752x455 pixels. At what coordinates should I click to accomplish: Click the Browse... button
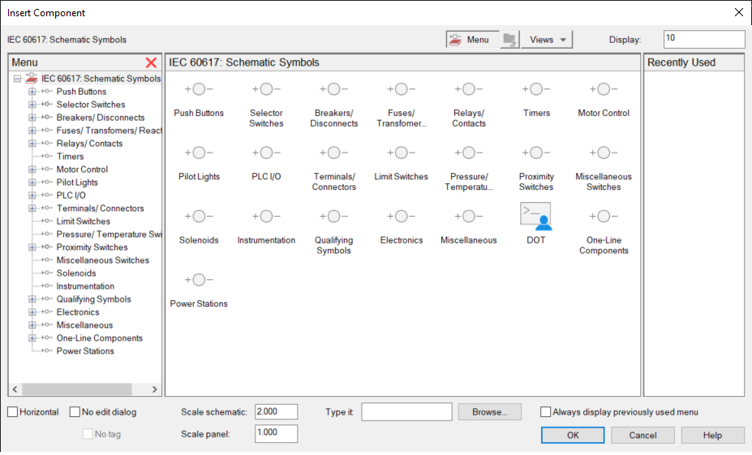[490, 412]
